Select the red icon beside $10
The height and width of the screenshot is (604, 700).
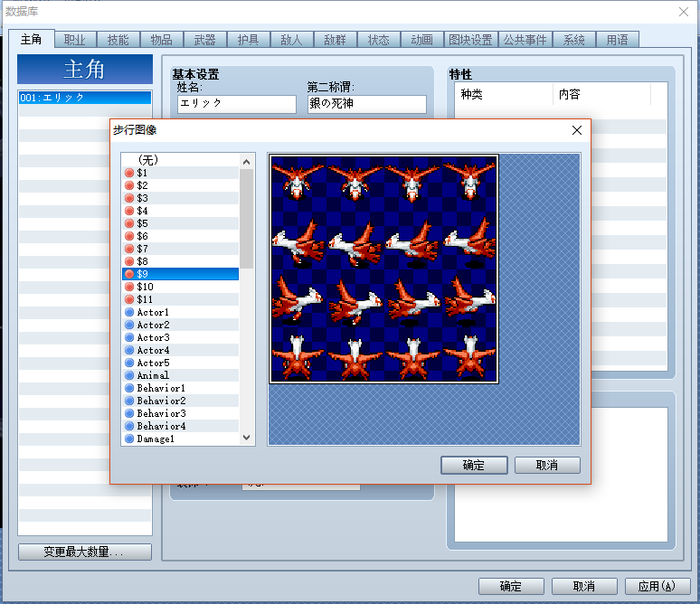pos(129,287)
